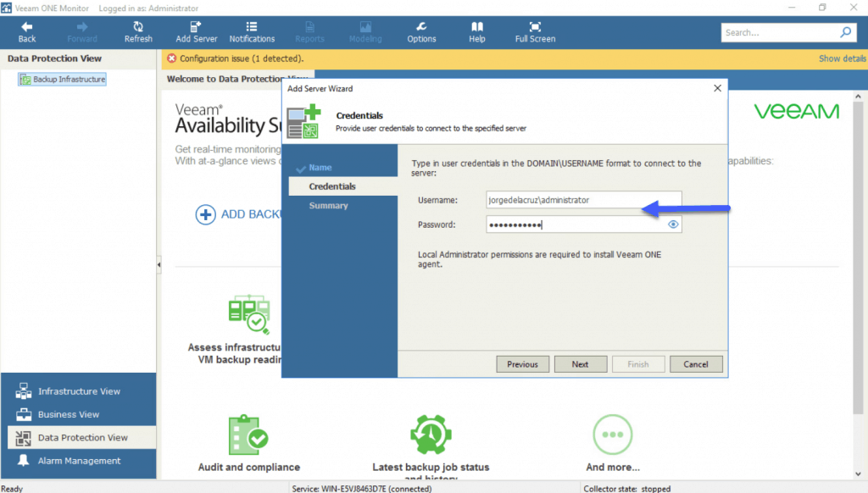Click the Audit and compliance icon
The image size is (868, 493).
coord(248,435)
